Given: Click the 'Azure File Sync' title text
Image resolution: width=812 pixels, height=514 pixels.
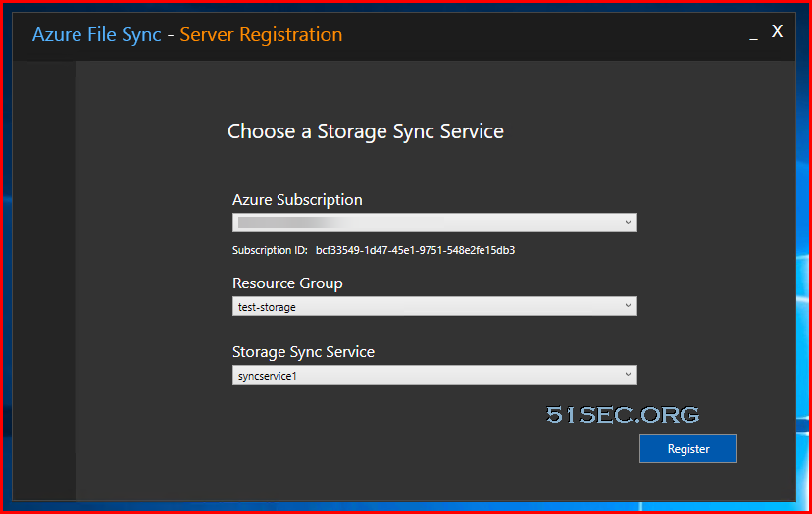Looking at the screenshot, I should tap(97, 35).
